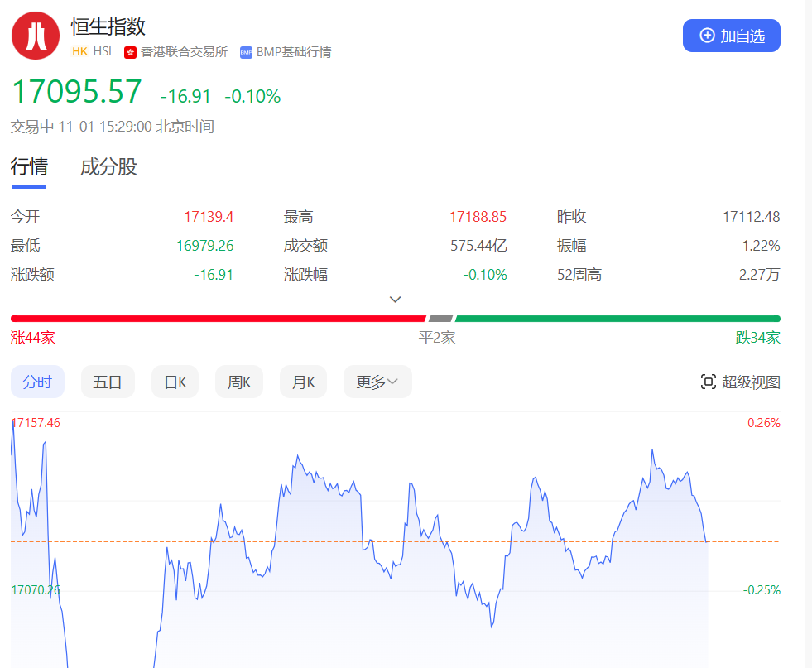Expand more quote details chevron
The height and width of the screenshot is (668, 812).
[x=395, y=300]
